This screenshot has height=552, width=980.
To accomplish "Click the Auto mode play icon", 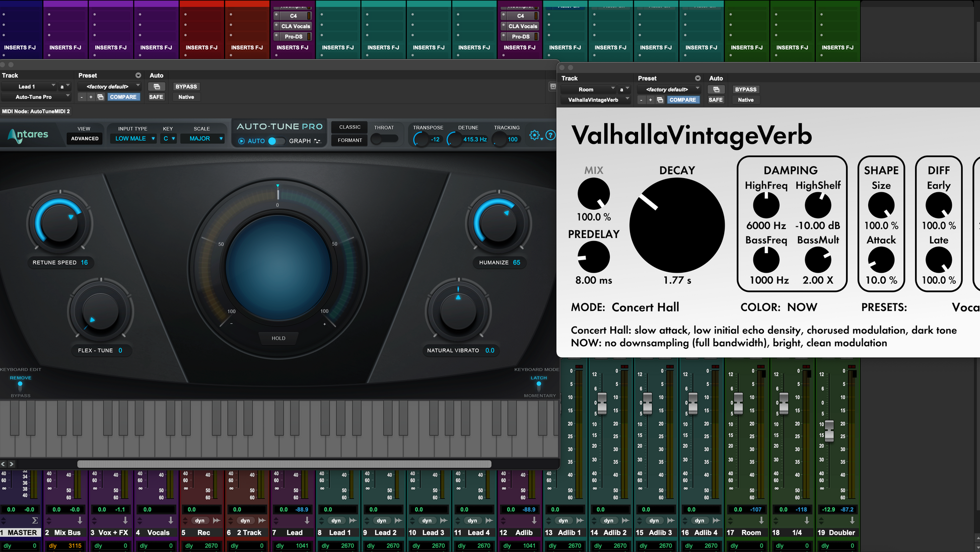I will pos(241,141).
